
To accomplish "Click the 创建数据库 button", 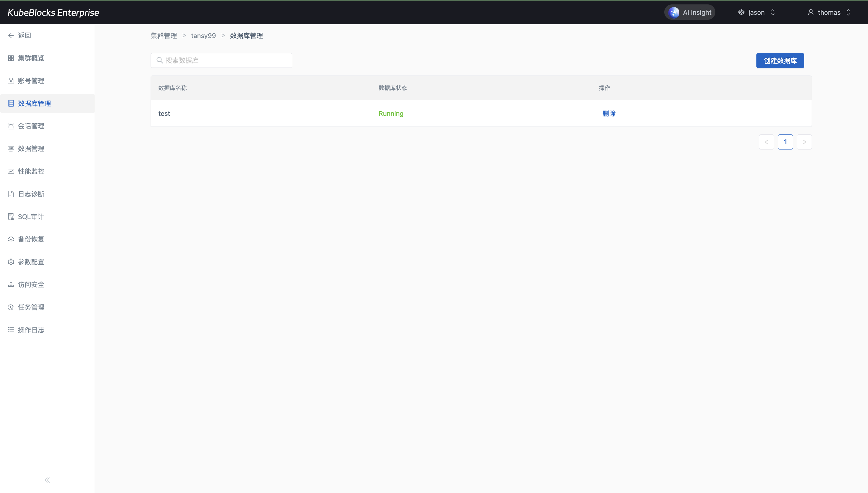I will point(780,61).
